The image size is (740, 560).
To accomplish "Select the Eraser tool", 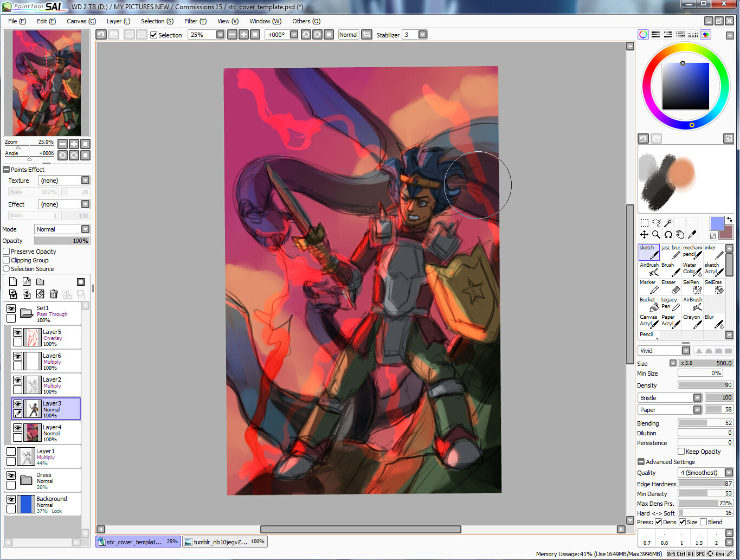I will (670, 286).
